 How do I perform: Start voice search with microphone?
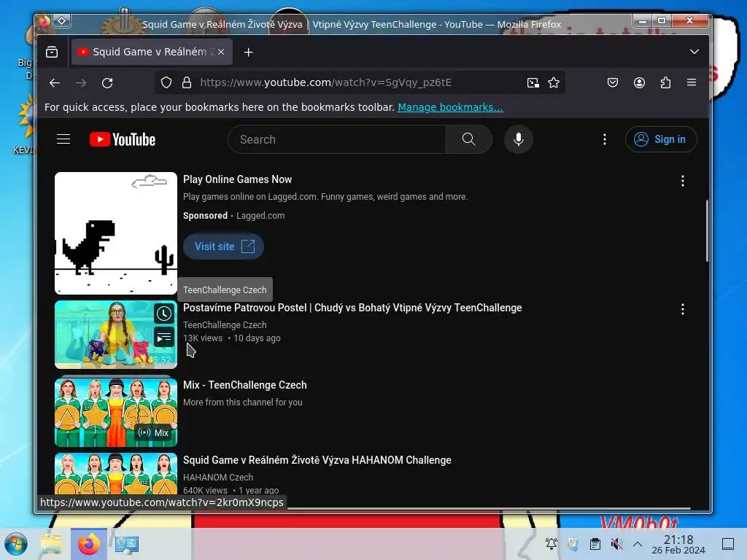(519, 139)
